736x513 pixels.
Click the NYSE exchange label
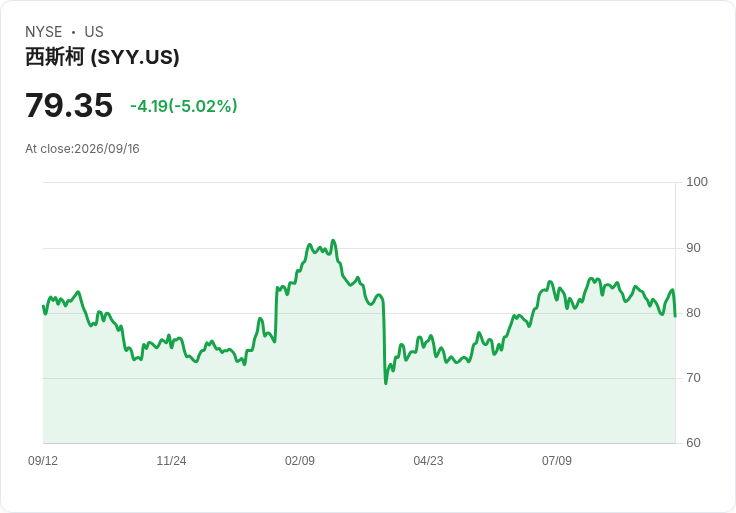coord(44,32)
